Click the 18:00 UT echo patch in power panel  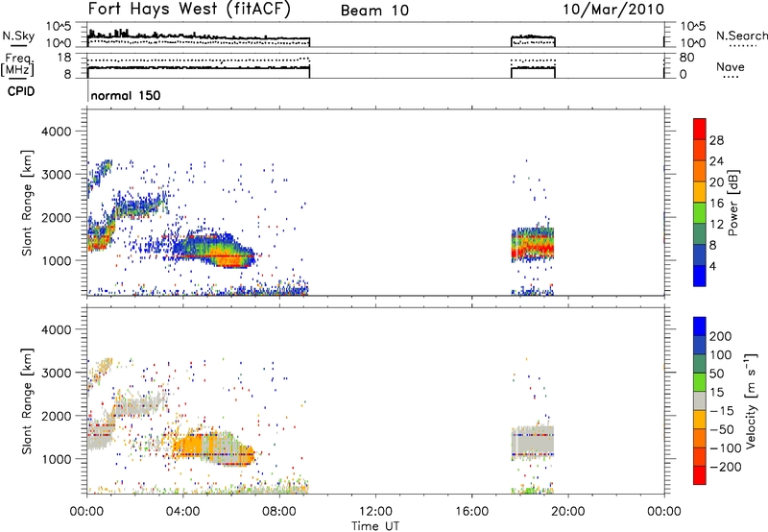533,245
